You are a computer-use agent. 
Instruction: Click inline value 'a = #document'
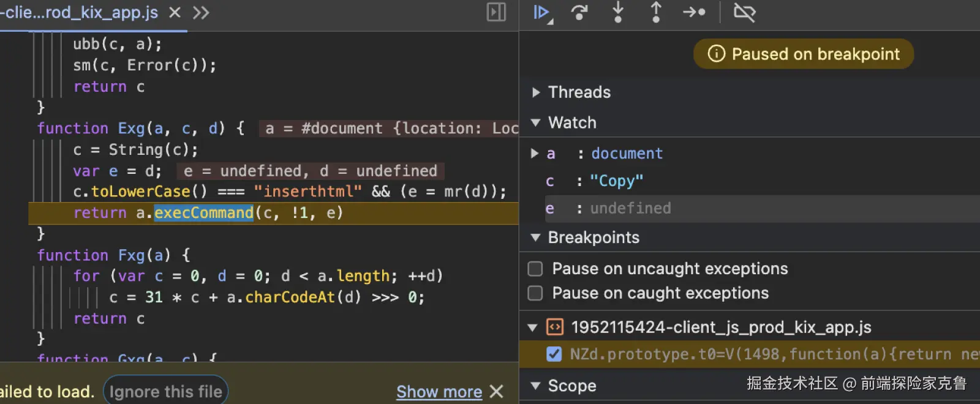point(390,129)
